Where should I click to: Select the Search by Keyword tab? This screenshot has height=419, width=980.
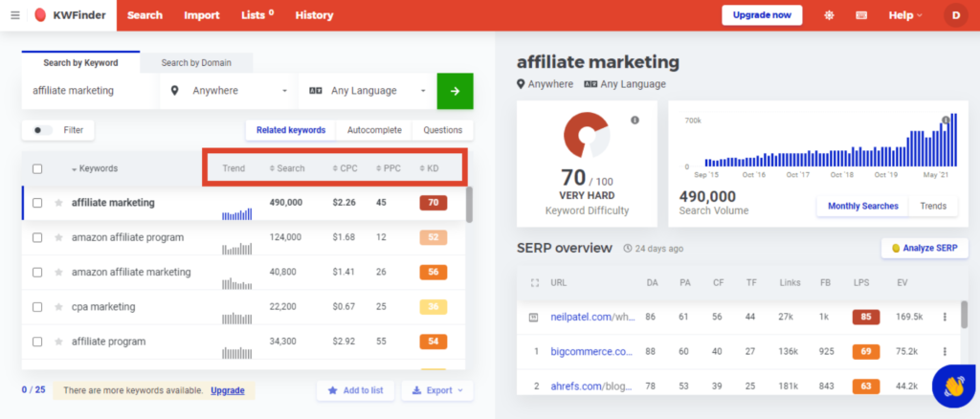pyautogui.click(x=80, y=62)
